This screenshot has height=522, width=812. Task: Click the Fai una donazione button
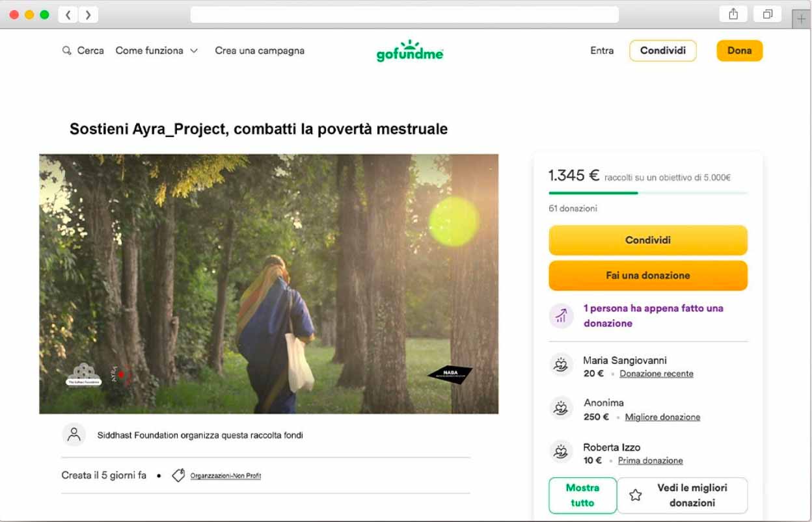pyautogui.click(x=648, y=276)
